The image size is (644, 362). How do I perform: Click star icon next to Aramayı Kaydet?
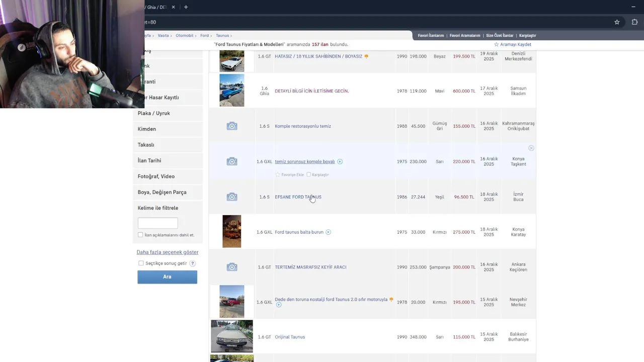point(496,44)
